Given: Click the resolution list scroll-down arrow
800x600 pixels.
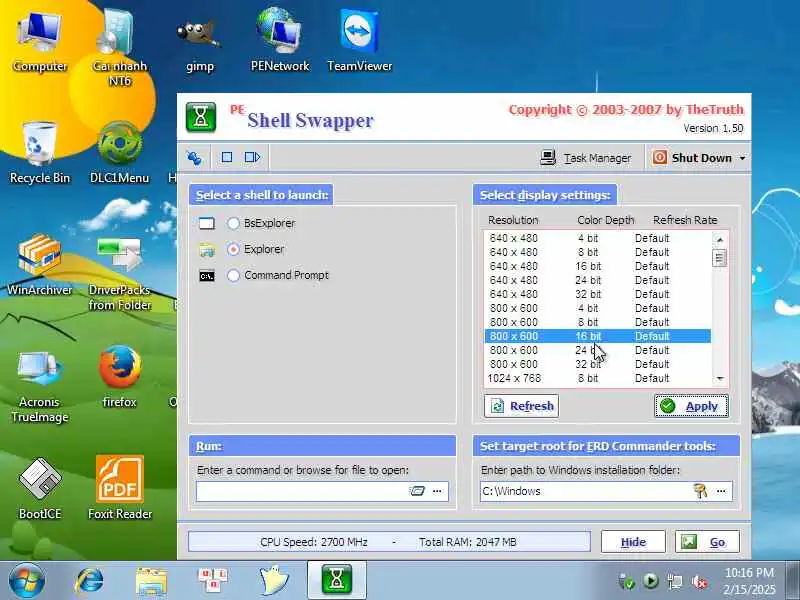Looking at the screenshot, I should (719, 379).
